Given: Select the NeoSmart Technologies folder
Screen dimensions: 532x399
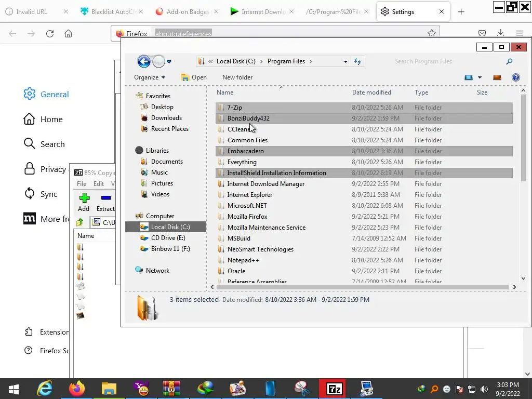Looking at the screenshot, I should 364,249.
